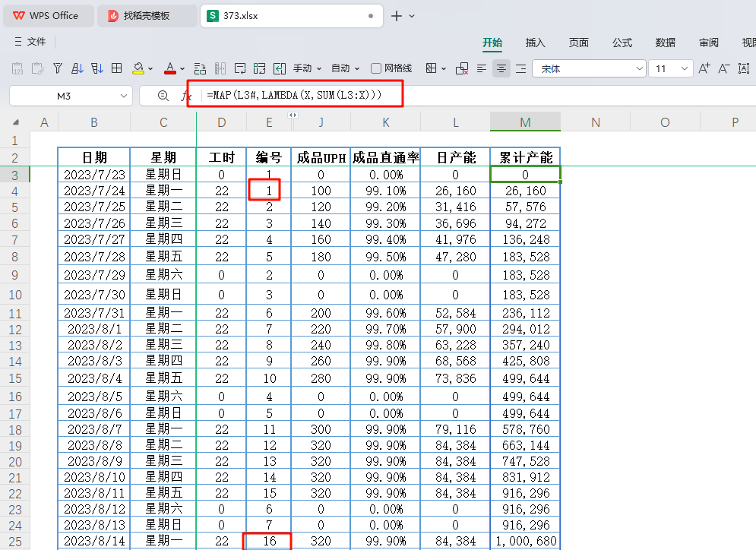The height and width of the screenshot is (550, 756).
Task: Apply the red font color
Action: (x=169, y=68)
